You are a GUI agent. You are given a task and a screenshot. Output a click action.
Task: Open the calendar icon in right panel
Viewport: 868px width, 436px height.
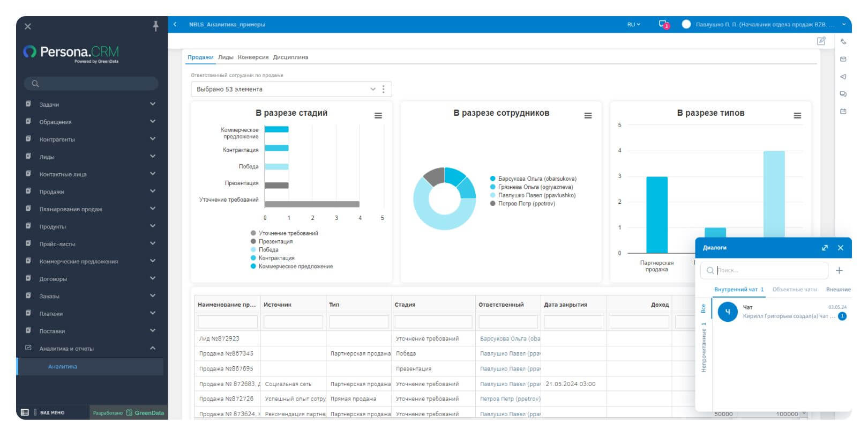843,112
